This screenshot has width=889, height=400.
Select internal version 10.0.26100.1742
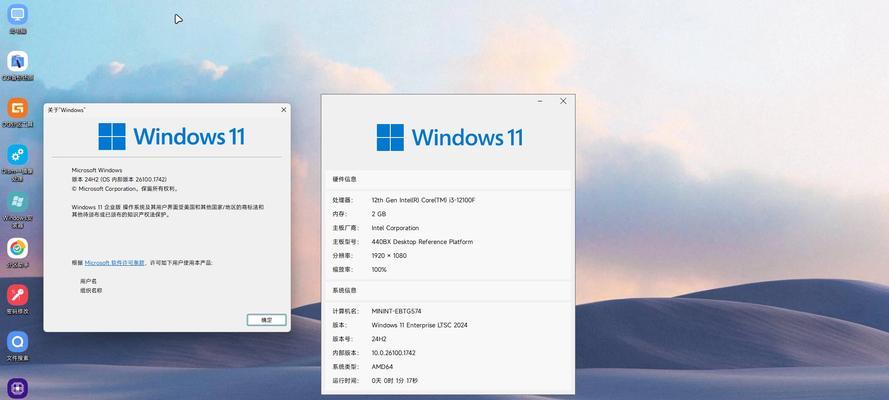tap(393, 353)
